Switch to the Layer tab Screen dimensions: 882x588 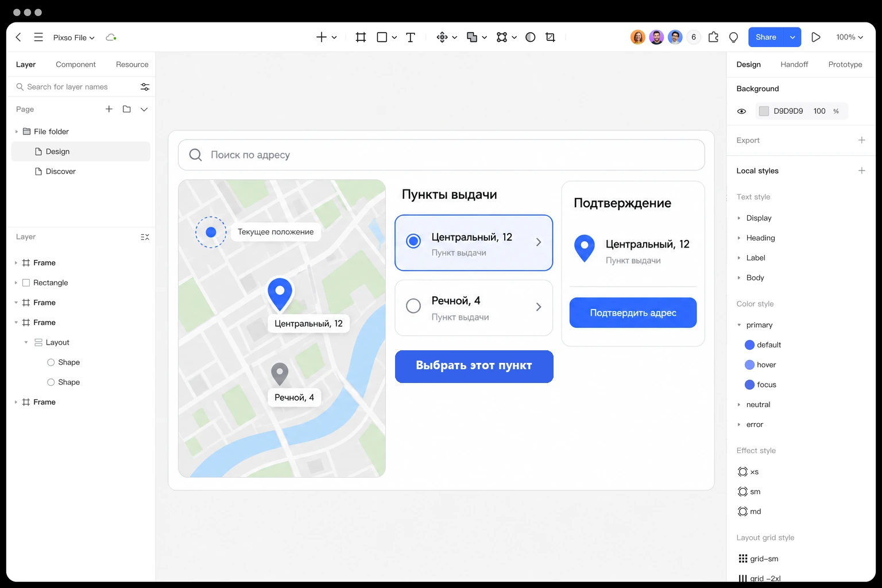pyautogui.click(x=26, y=64)
